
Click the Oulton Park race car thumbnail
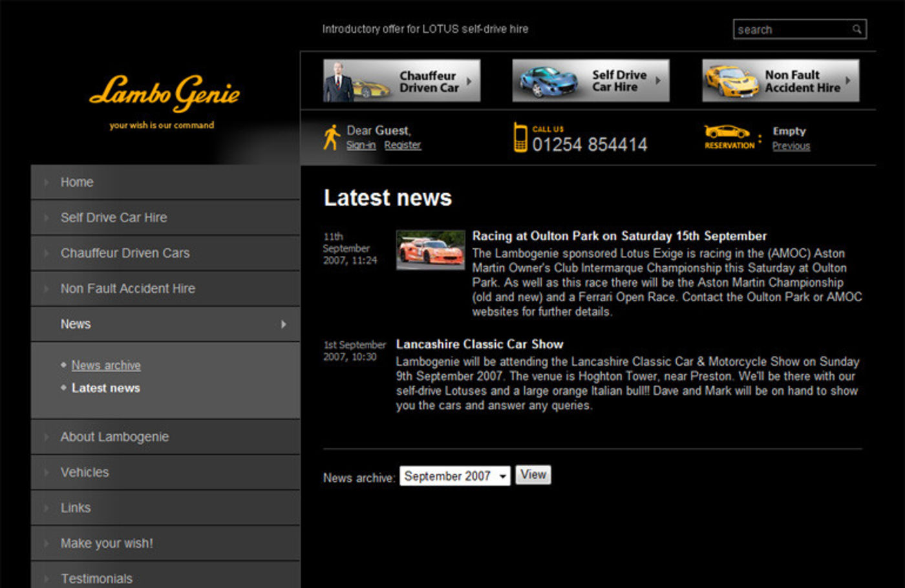431,250
